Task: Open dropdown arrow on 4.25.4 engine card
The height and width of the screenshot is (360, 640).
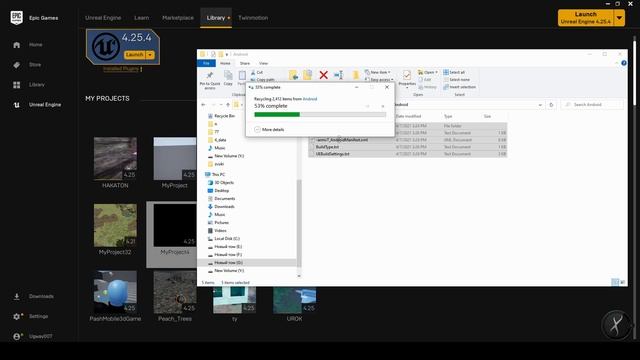Action: [x=150, y=54]
